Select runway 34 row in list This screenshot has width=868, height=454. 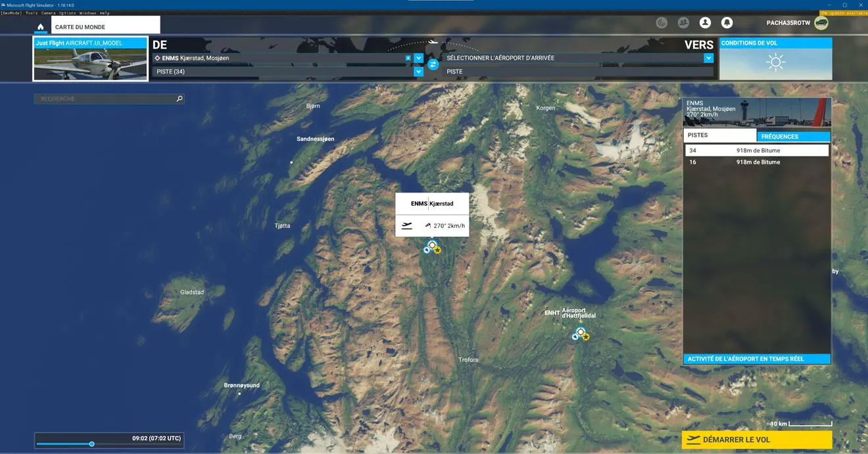(x=757, y=150)
